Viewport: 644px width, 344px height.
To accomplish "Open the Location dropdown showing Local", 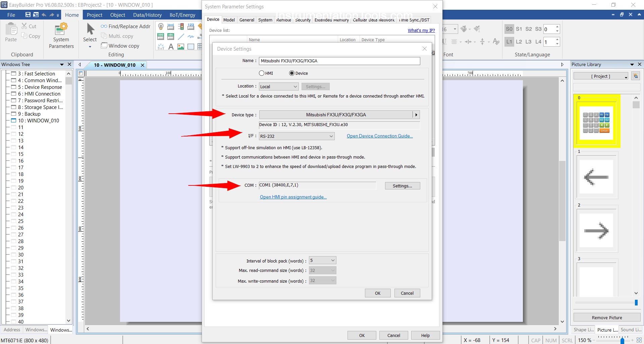I will click(x=279, y=87).
